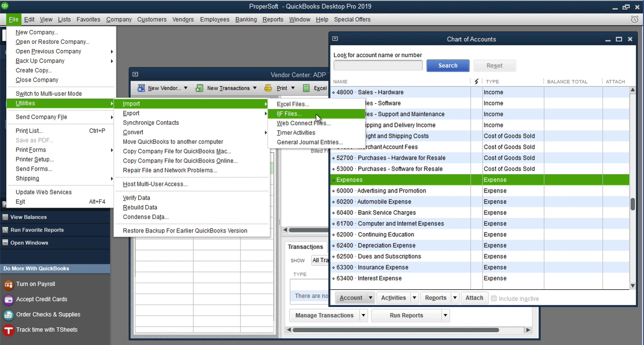Select 62400 Depreciation Expense row
Viewport: 644px width, 345px height.
pyautogui.click(x=480, y=246)
